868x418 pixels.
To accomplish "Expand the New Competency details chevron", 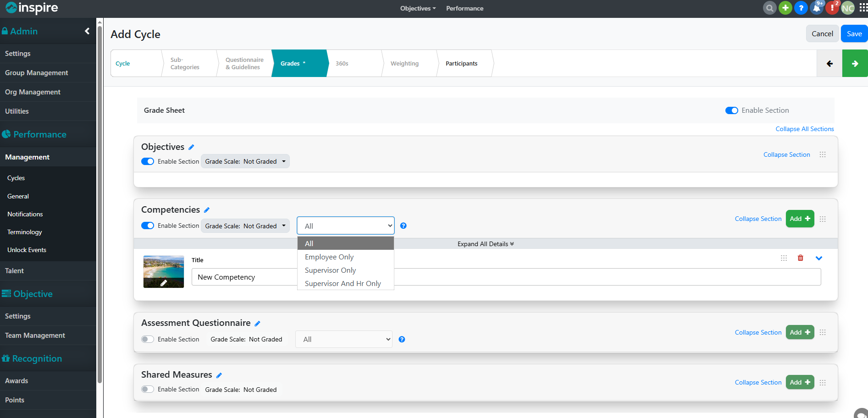I will click(819, 258).
